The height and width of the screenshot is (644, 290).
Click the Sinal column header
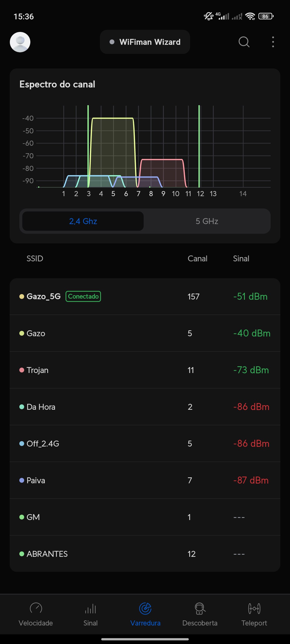[241, 259]
